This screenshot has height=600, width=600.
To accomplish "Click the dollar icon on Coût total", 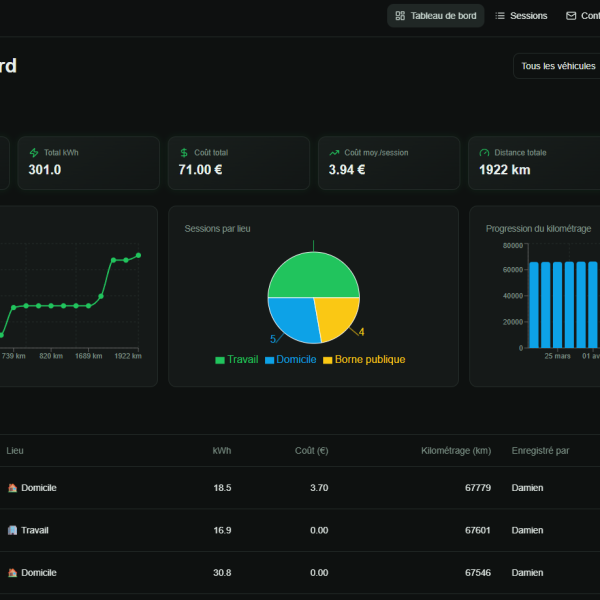I will tap(184, 153).
